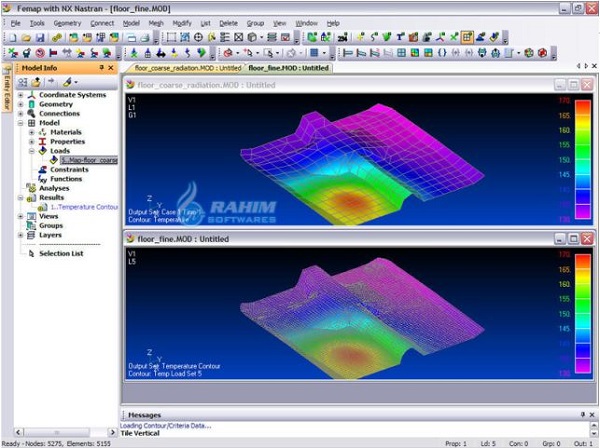Viewport: 600px width, 448px height.
Task: Expand the Geometry tree node
Action: (21, 104)
